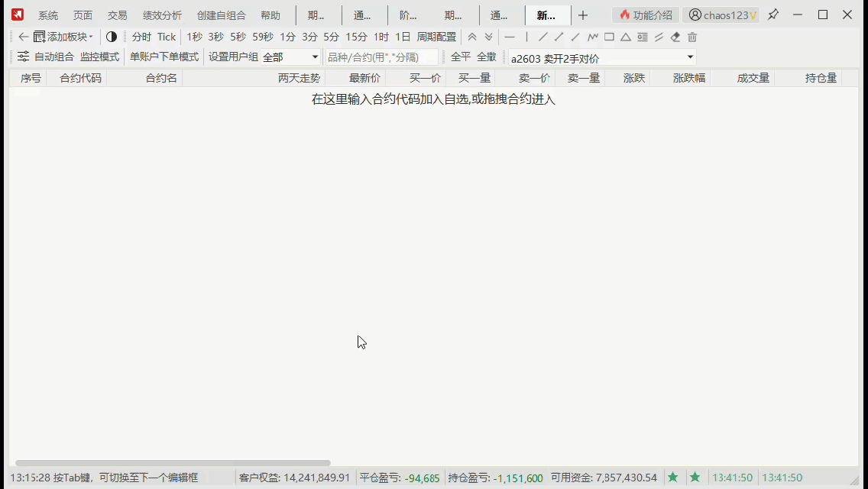Click the horizontal scrollbar at the bottom
Viewport: 868px width, 489px height.
coord(173,463)
